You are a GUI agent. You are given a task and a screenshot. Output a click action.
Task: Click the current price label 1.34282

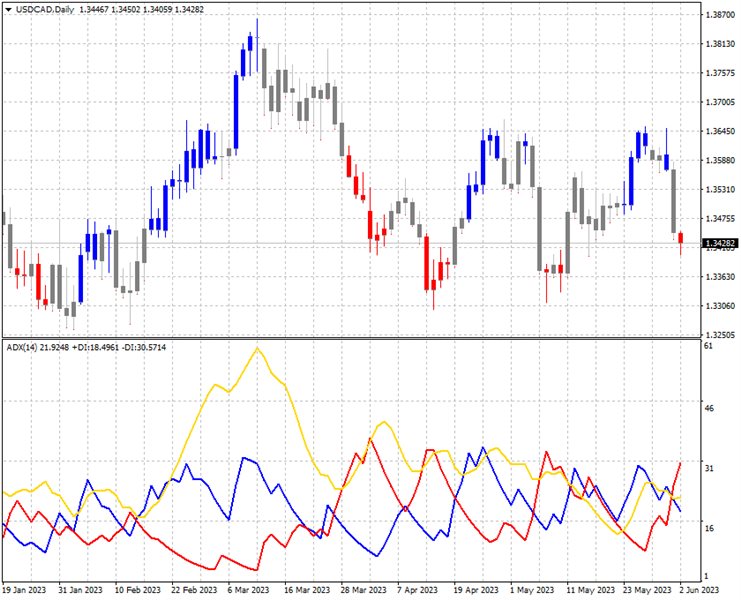720,243
